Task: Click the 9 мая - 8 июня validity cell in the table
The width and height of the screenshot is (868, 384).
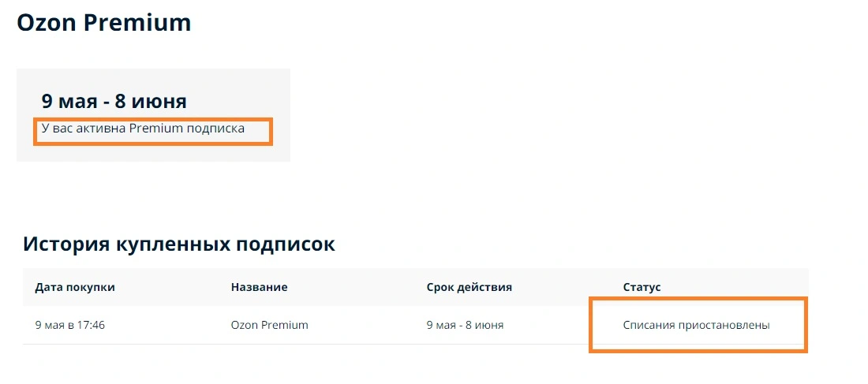Action: 465,325
